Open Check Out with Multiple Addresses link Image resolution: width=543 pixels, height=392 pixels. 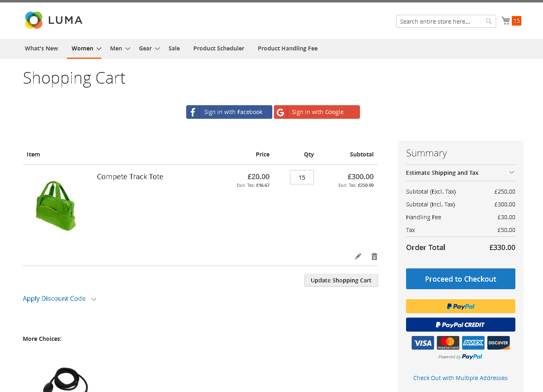[461, 378]
